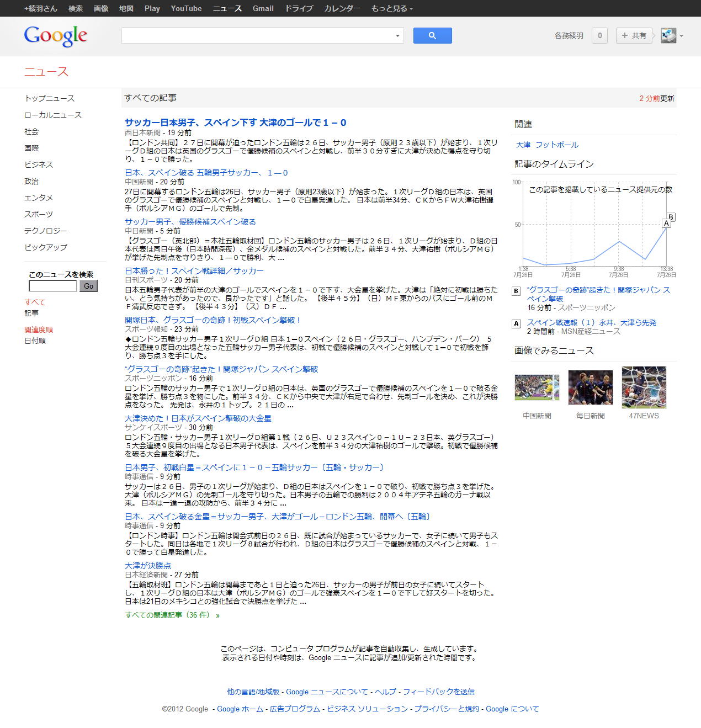Open sidebar story スペイン戦速報（１）永井、大津ら先発
The image size is (701, 728).
click(x=592, y=322)
